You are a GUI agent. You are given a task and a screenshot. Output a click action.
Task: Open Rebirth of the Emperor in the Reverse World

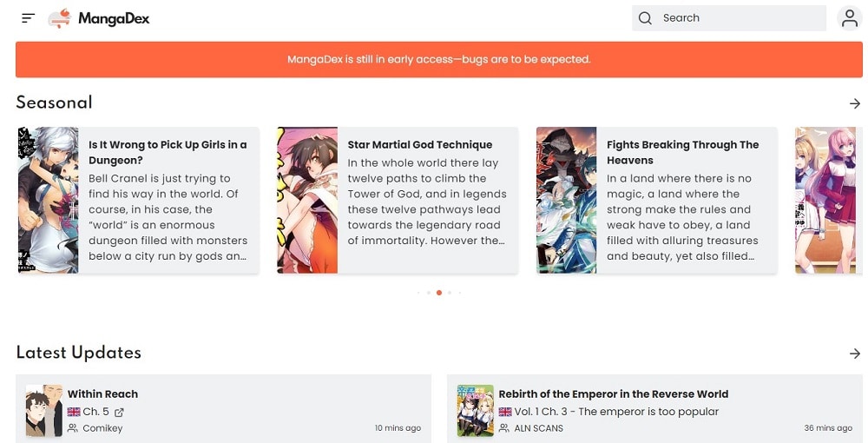[x=614, y=394]
